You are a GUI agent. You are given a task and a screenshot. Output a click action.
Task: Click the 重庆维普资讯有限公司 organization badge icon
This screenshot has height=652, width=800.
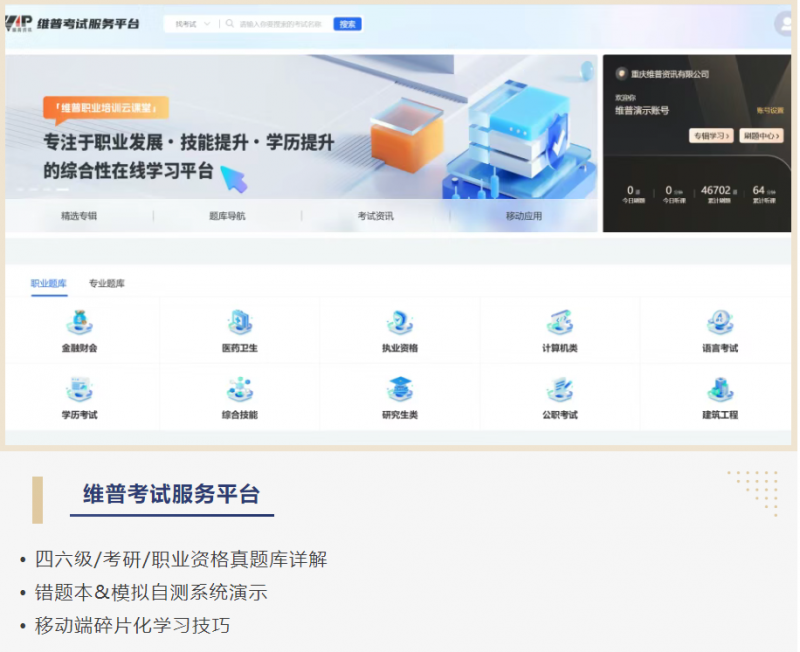621,73
